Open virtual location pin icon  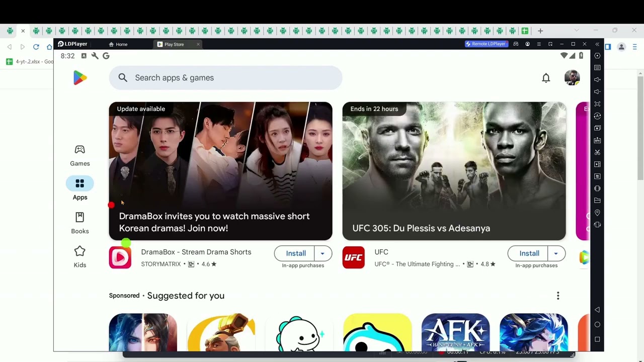[x=597, y=213]
